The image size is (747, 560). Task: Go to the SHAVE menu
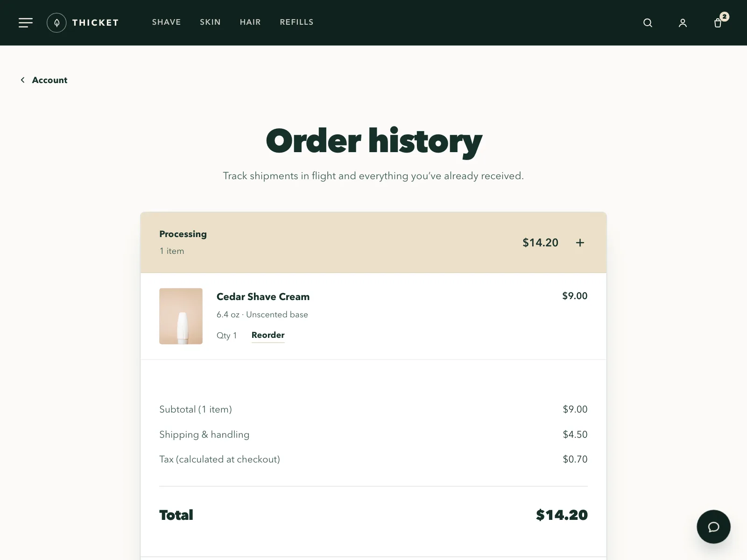point(166,22)
